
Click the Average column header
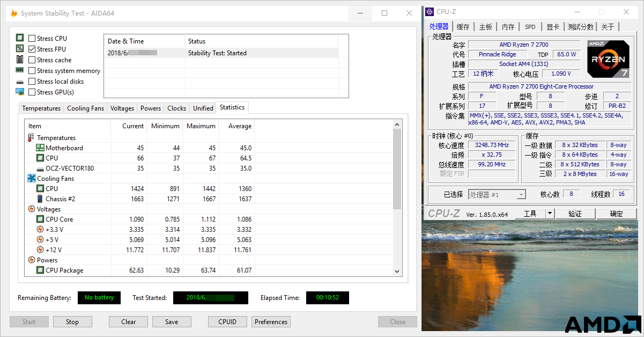[x=237, y=126]
